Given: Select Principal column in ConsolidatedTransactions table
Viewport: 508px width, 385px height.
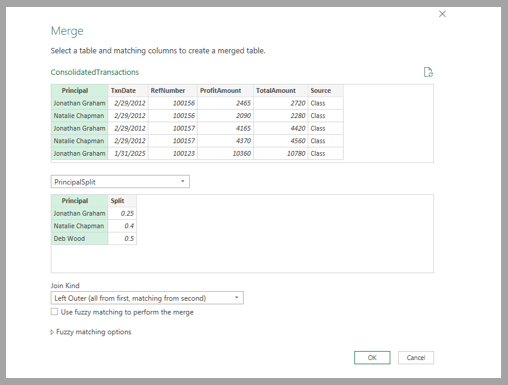Looking at the screenshot, I should click(80, 91).
